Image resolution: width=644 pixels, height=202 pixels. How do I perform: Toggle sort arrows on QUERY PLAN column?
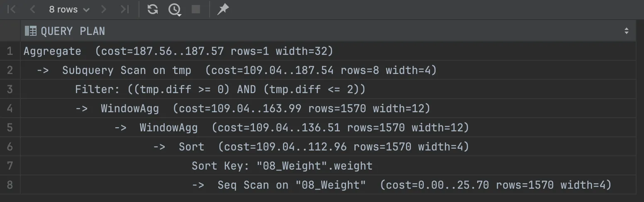point(626,31)
